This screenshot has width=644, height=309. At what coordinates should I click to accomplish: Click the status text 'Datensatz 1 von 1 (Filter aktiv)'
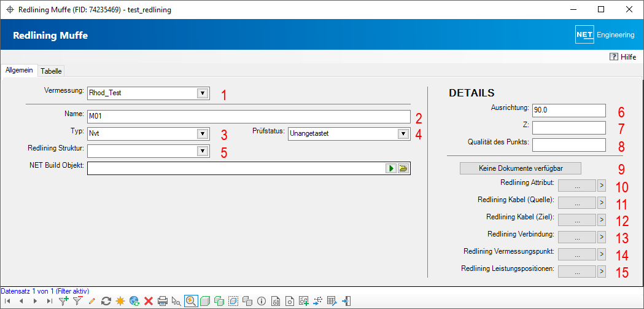tap(45, 291)
